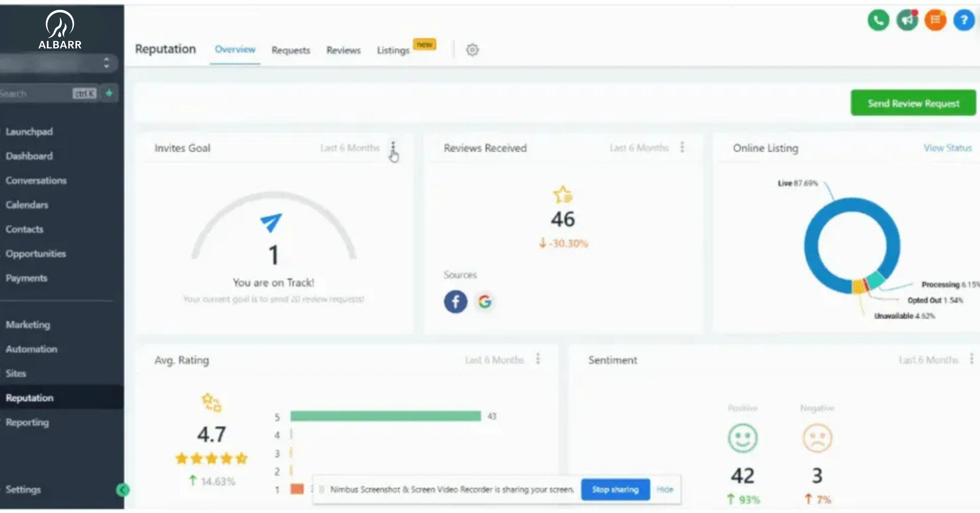This screenshot has height=513, width=980.
Task: Click the orange notifications list icon
Action: [x=936, y=20]
